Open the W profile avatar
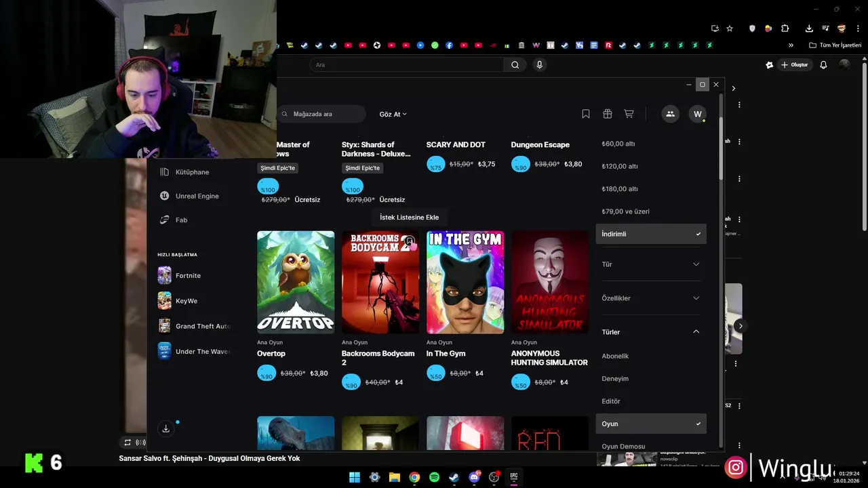The height and width of the screenshot is (488, 868). (697, 114)
